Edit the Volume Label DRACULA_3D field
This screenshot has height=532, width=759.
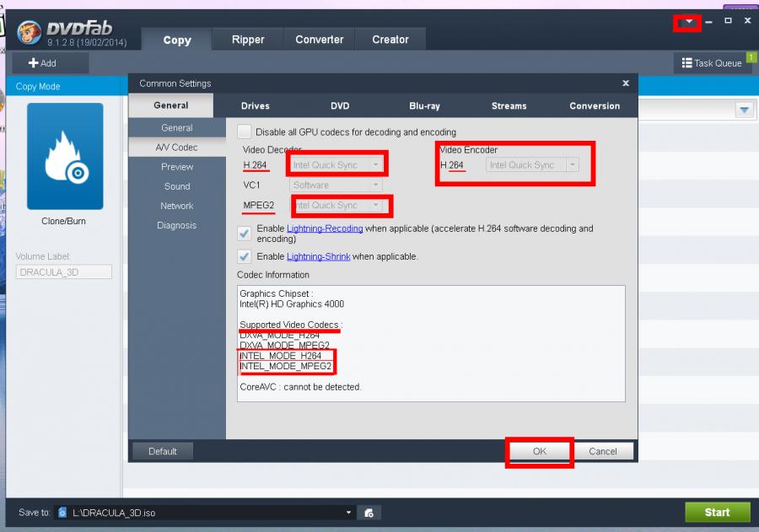click(63, 272)
